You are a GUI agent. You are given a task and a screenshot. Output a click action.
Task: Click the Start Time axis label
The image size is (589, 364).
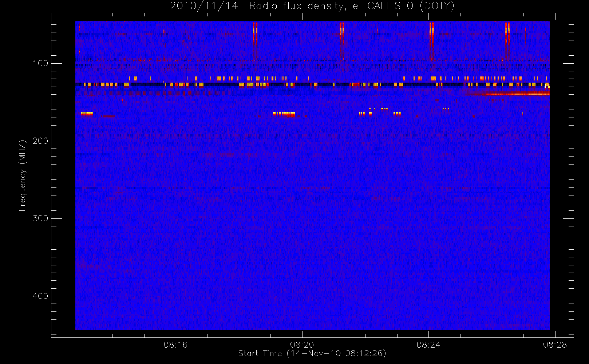(312, 353)
